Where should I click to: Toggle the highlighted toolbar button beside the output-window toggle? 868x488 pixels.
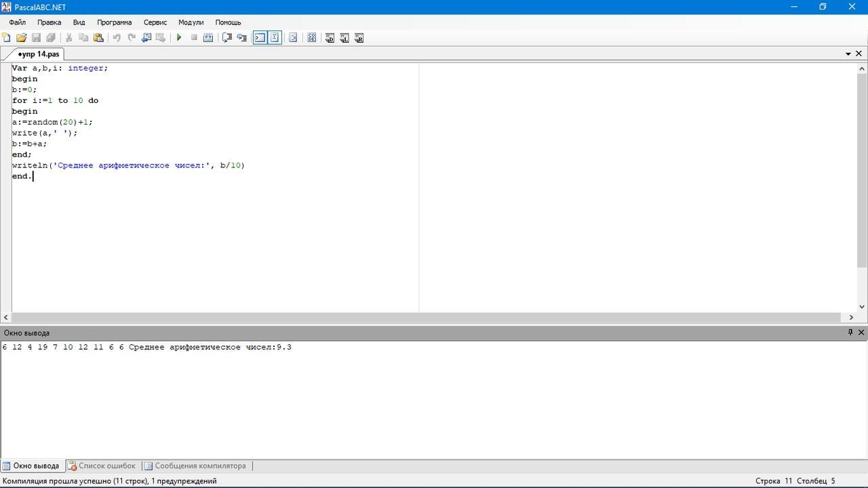(275, 38)
